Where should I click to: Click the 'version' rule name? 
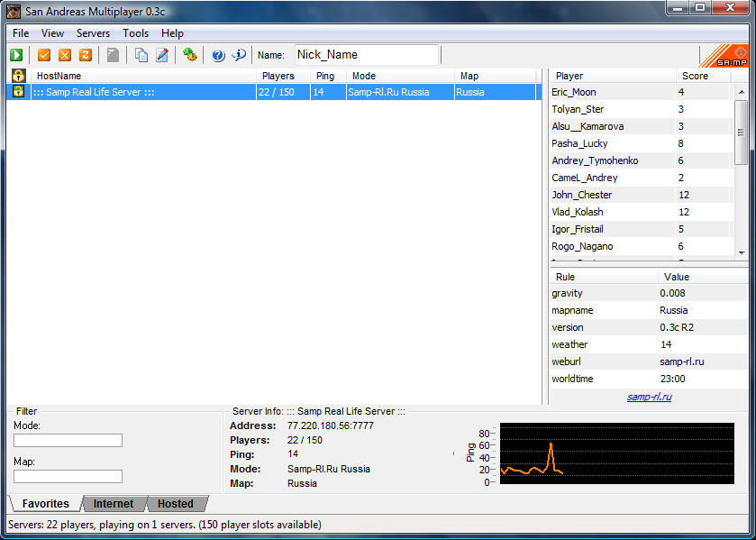coord(568,327)
